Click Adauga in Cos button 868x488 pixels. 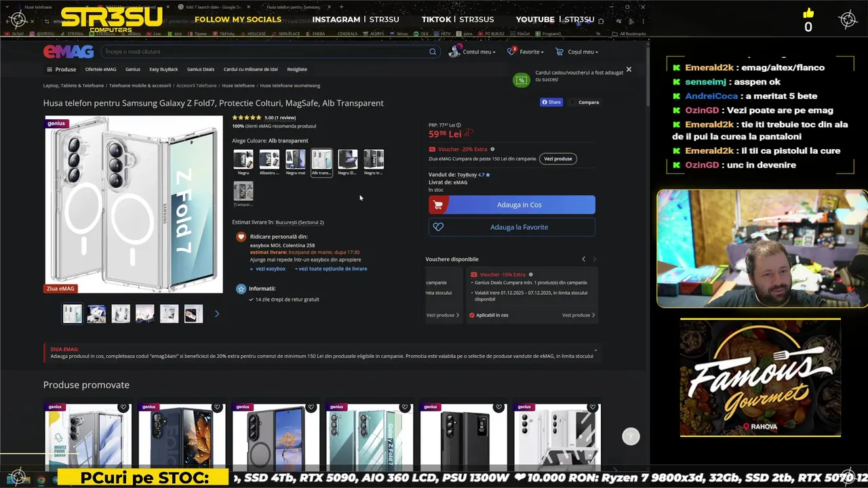tap(512, 205)
